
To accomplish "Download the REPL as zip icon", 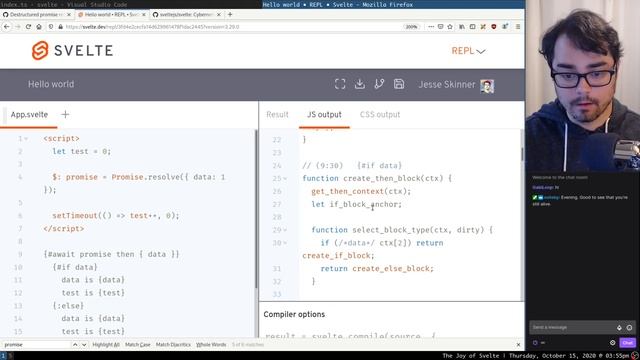I will pyautogui.click(x=360, y=84).
